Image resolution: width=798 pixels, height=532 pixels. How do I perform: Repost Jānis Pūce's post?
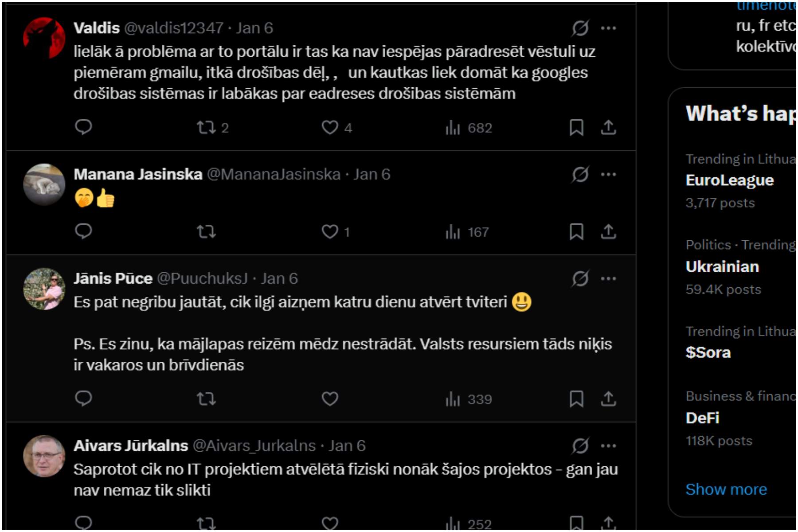click(207, 399)
